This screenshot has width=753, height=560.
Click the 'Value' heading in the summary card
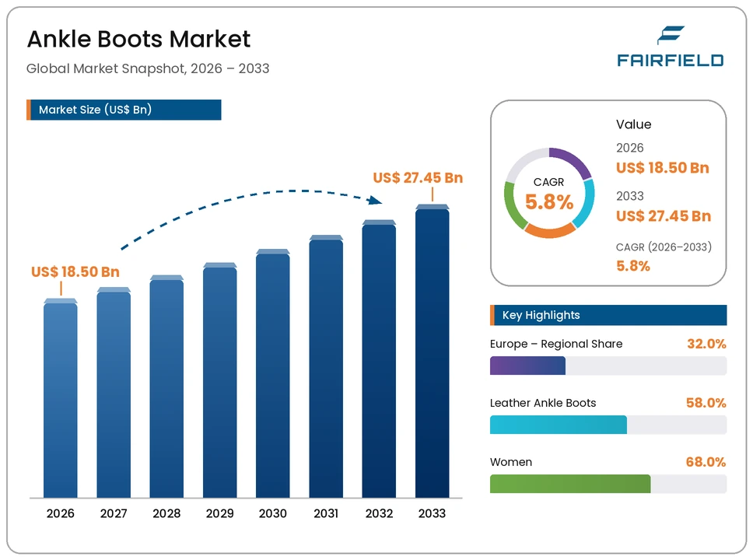coord(634,124)
